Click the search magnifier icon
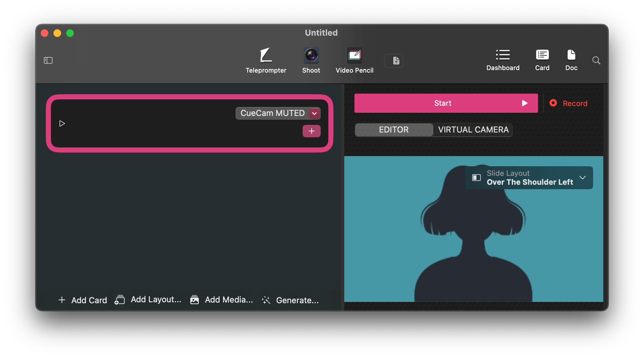Viewport: 644px width, 358px height. click(x=596, y=61)
